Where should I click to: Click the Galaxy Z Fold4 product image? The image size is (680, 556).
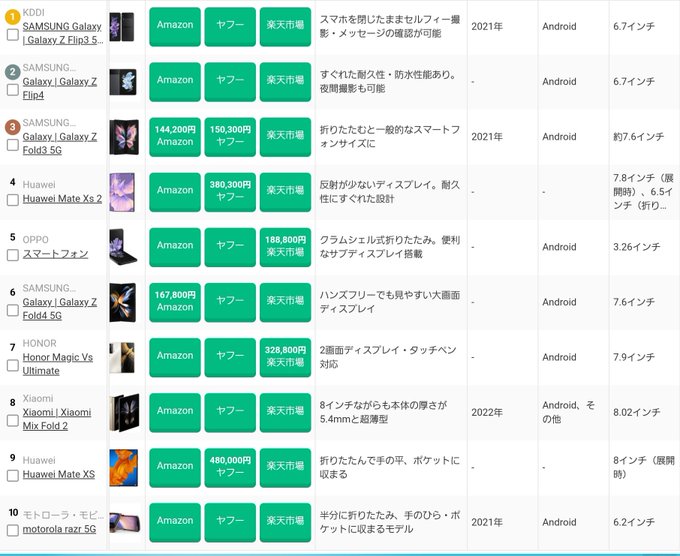[x=123, y=302]
